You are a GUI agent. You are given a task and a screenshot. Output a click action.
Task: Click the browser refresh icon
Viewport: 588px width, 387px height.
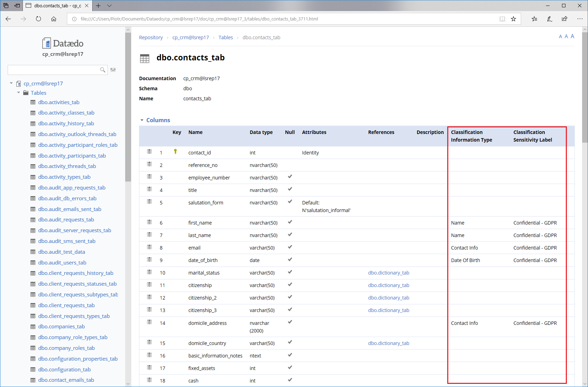(x=38, y=19)
